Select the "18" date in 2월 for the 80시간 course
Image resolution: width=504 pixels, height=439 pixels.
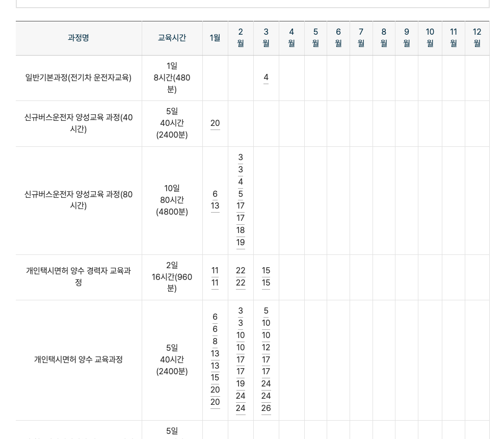coord(241,230)
